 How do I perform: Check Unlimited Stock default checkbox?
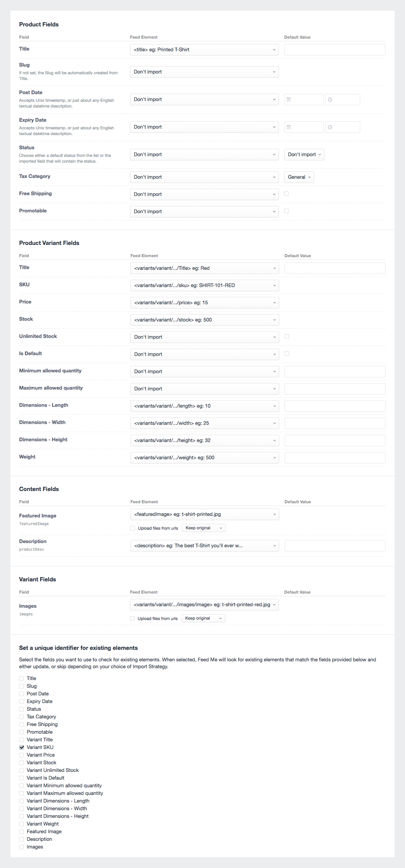287,336
